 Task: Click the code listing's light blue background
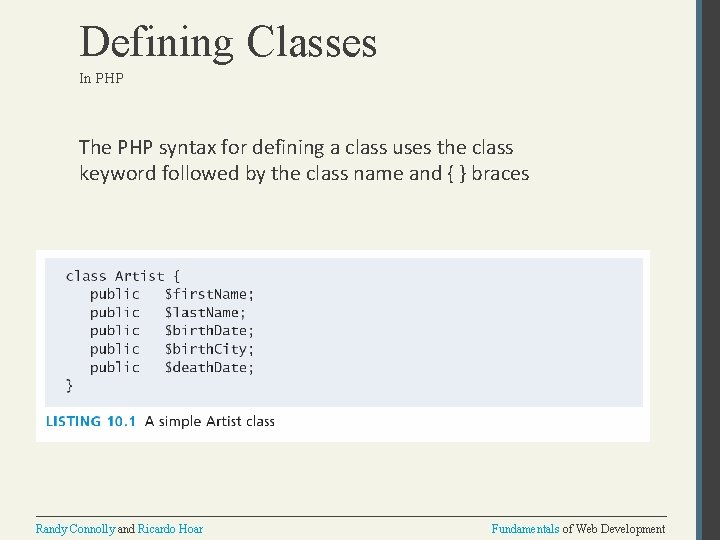coord(450,332)
